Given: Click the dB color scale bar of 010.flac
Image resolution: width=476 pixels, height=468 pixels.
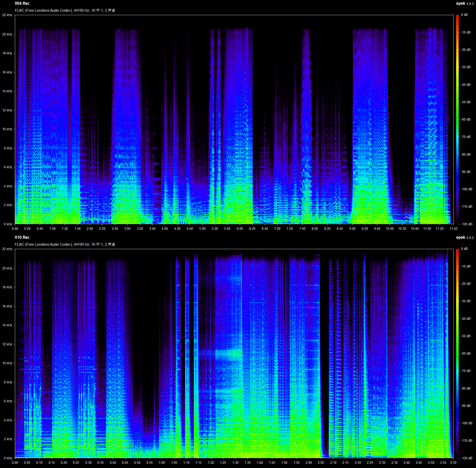Looking at the screenshot, I should coord(457,353).
